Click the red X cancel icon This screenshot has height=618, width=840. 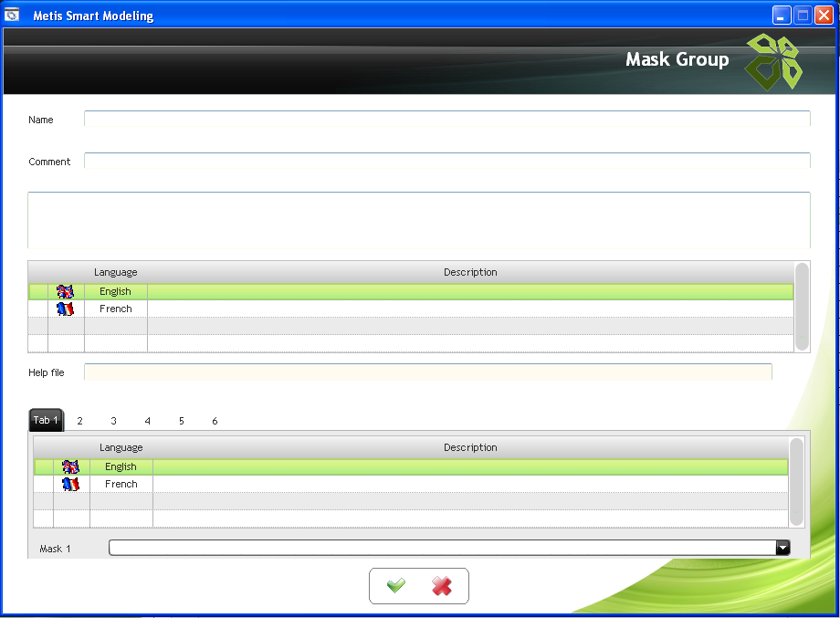pyautogui.click(x=442, y=586)
